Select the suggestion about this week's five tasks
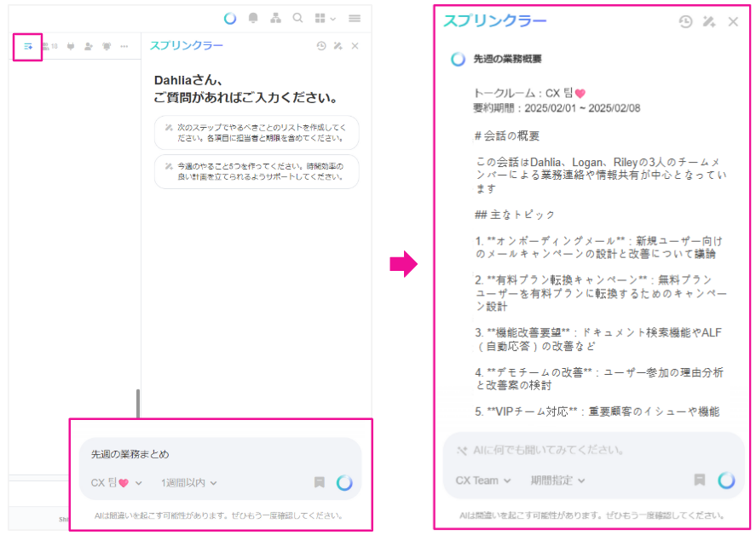Screen dimensions: 756x535 [257, 171]
